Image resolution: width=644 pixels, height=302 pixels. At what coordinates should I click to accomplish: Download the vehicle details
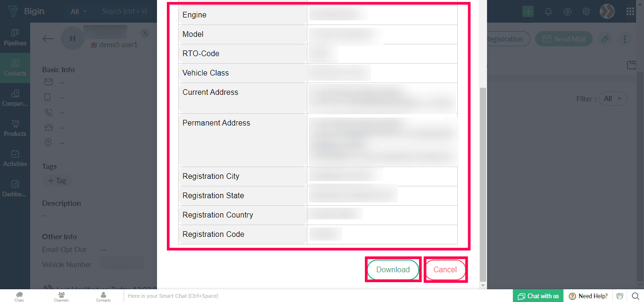[393, 270]
